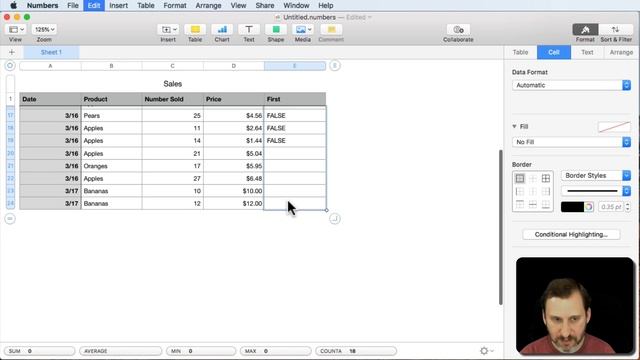
Task: Click the table select handle at top-left corner
Action: (10, 65)
